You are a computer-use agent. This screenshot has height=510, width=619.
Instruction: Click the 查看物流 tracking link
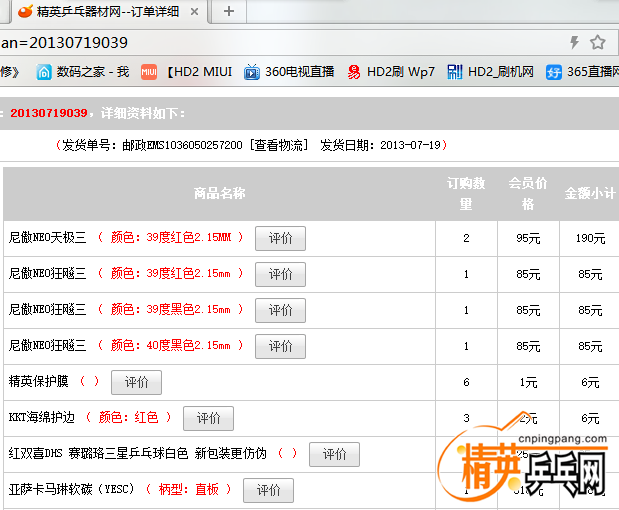click(x=279, y=145)
